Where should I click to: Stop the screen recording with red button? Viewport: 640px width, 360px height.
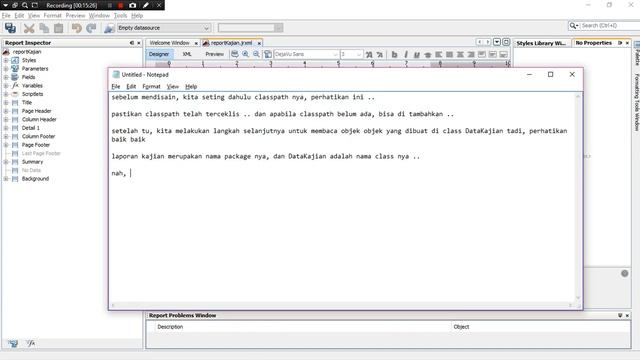point(121,5)
